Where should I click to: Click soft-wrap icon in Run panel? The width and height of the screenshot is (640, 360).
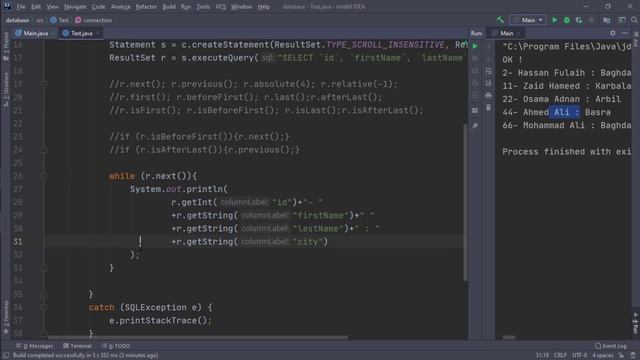[x=489, y=71]
